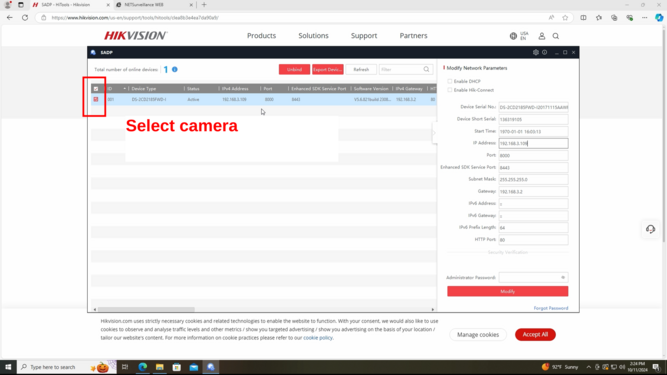Open Solutions menu
Screen dimensions: 667x375
(x=314, y=36)
